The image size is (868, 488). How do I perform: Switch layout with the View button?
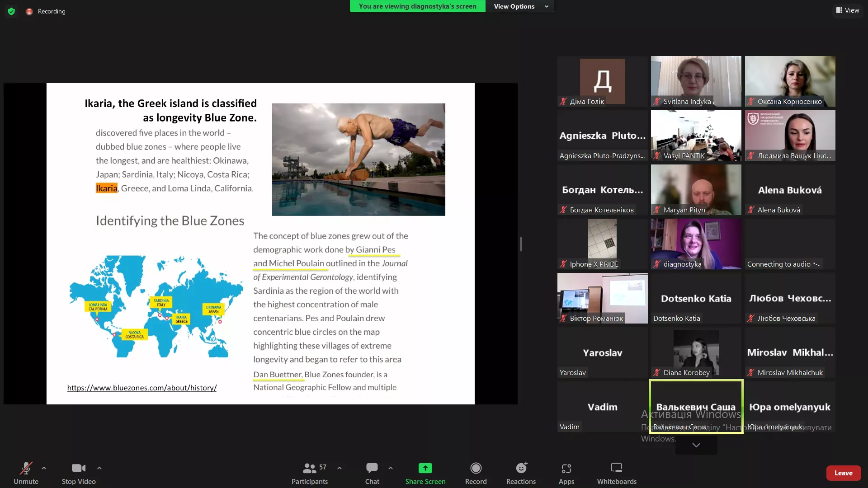coord(848,10)
